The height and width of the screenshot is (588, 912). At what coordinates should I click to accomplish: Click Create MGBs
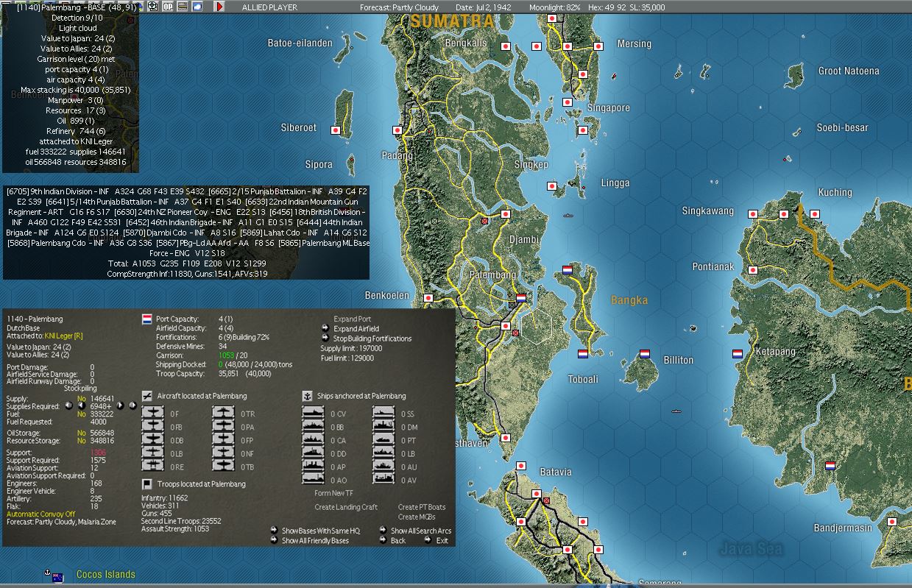417,517
